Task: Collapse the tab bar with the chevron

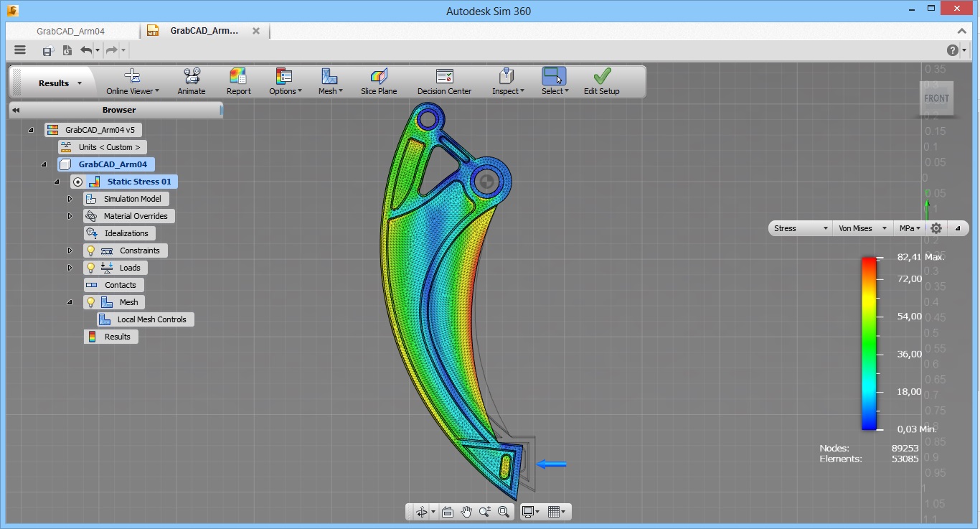Action: click(962, 31)
